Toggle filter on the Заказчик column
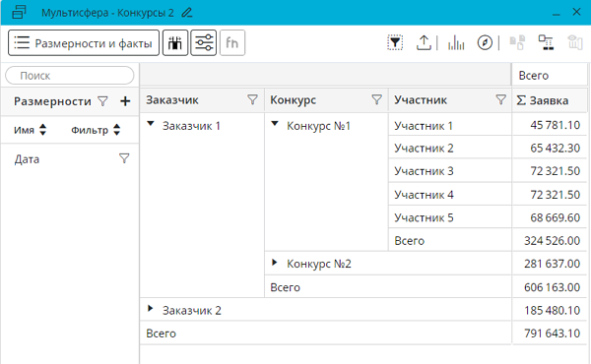This screenshot has width=591, height=364. coord(252,99)
